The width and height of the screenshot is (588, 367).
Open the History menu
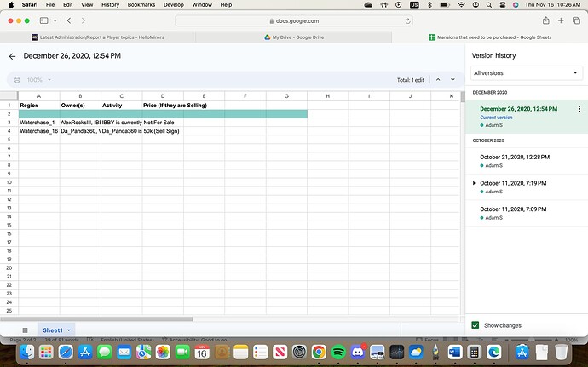coord(110,5)
